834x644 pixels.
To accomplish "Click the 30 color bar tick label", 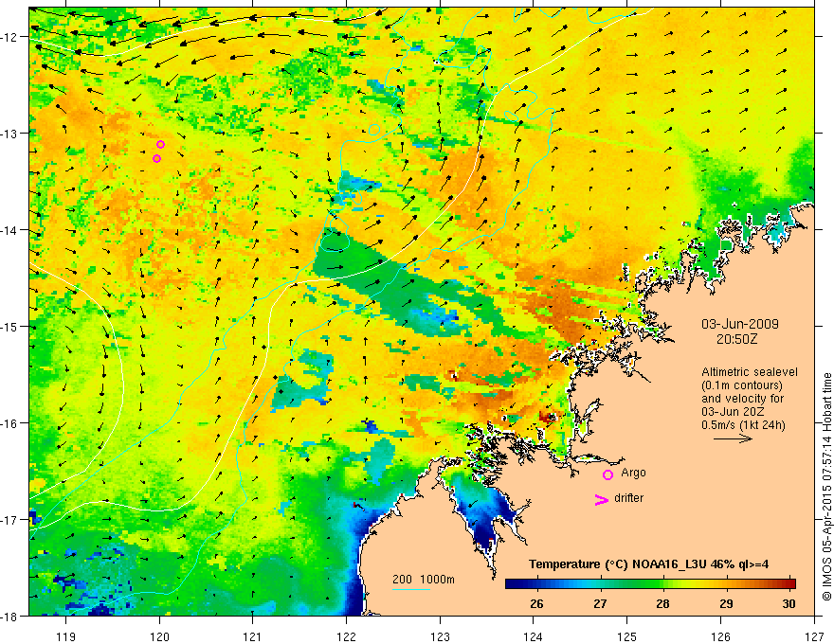I will coord(789,604).
